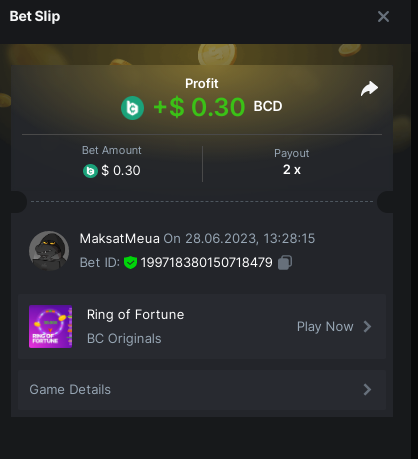
Task: Click the 2 x payout value
Action: [292, 170]
